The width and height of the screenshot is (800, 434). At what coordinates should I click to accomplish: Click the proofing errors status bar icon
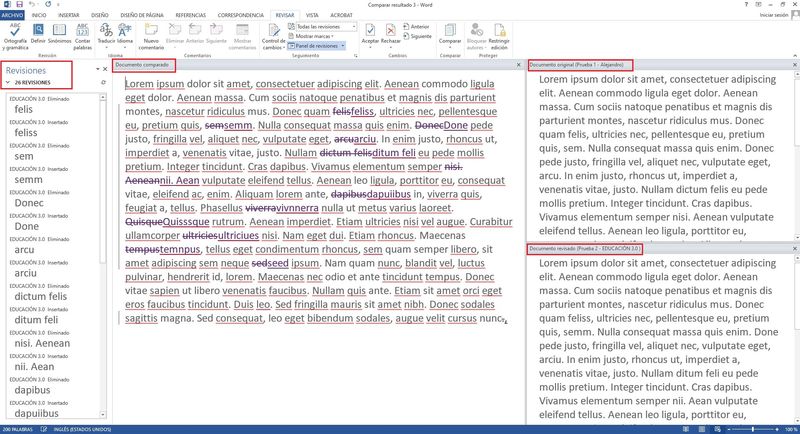tap(44, 429)
